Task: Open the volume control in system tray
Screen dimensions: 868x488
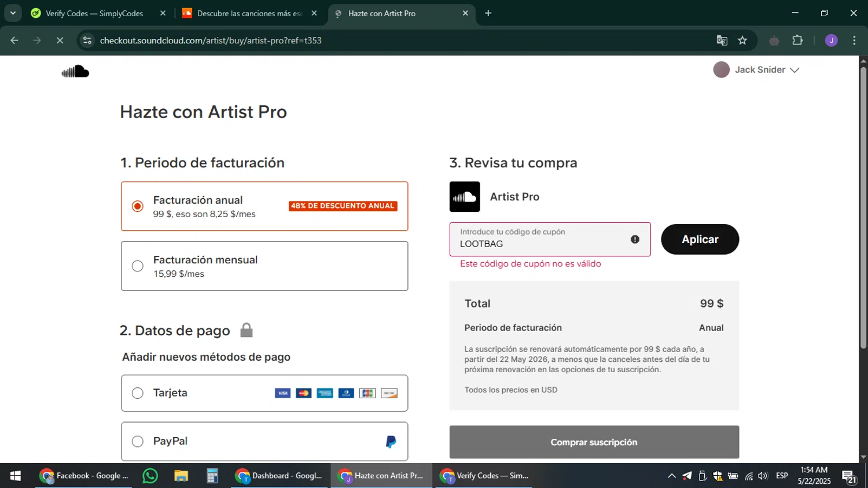Action: [763, 476]
